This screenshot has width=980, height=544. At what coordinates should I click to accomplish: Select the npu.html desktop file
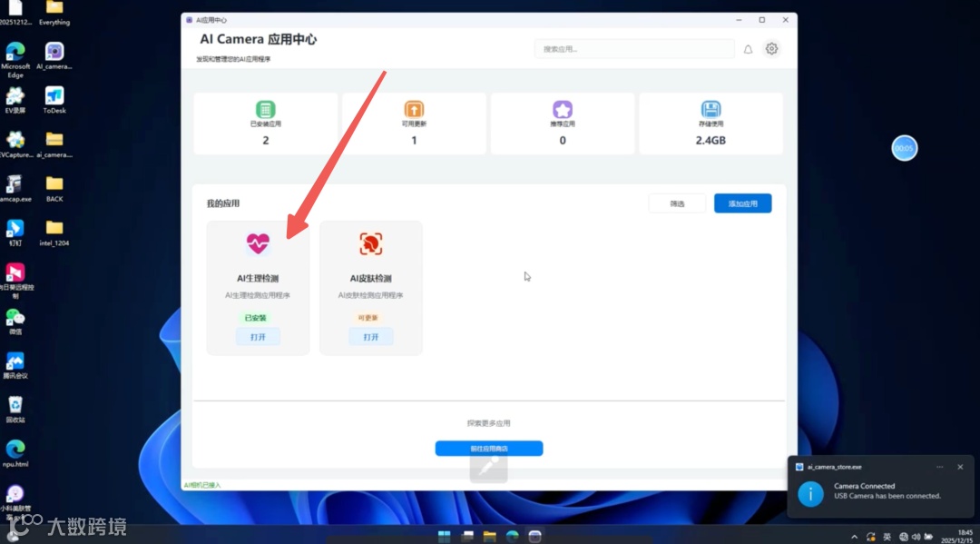coord(15,455)
